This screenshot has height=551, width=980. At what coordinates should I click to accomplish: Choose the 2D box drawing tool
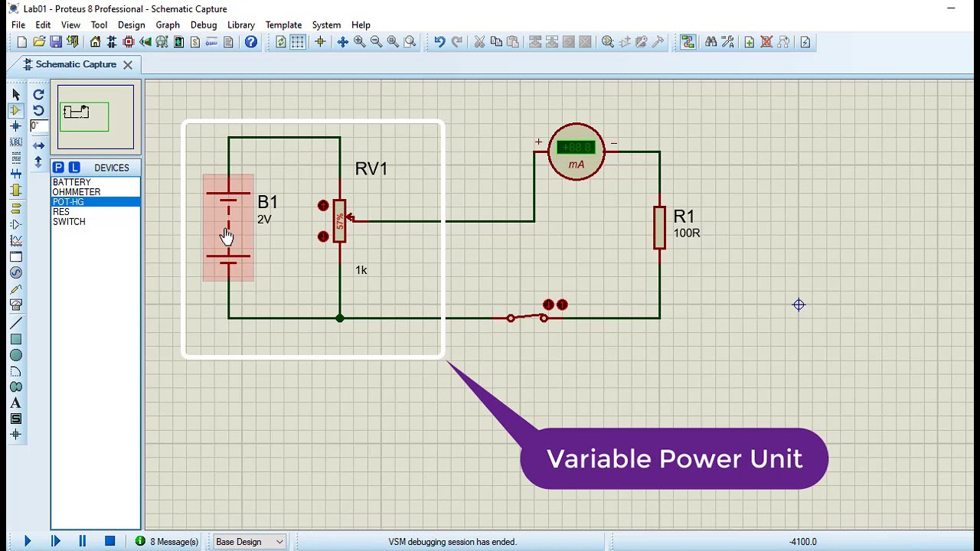tap(16, 339)
